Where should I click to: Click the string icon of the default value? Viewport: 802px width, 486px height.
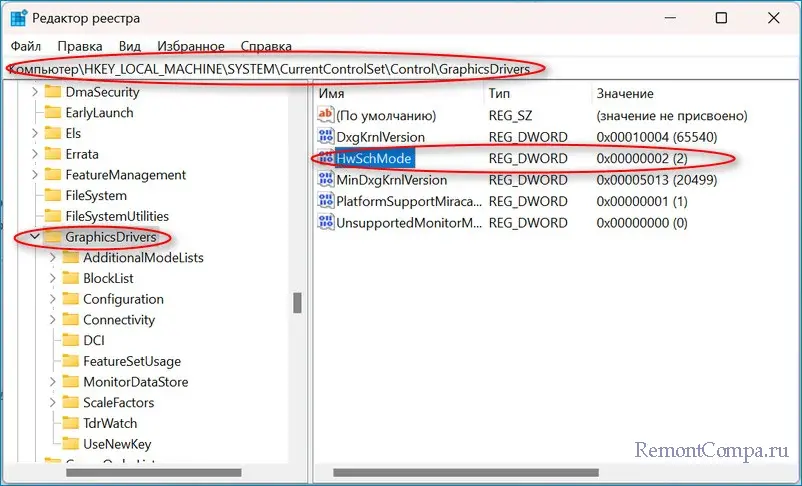pos(325,116)
